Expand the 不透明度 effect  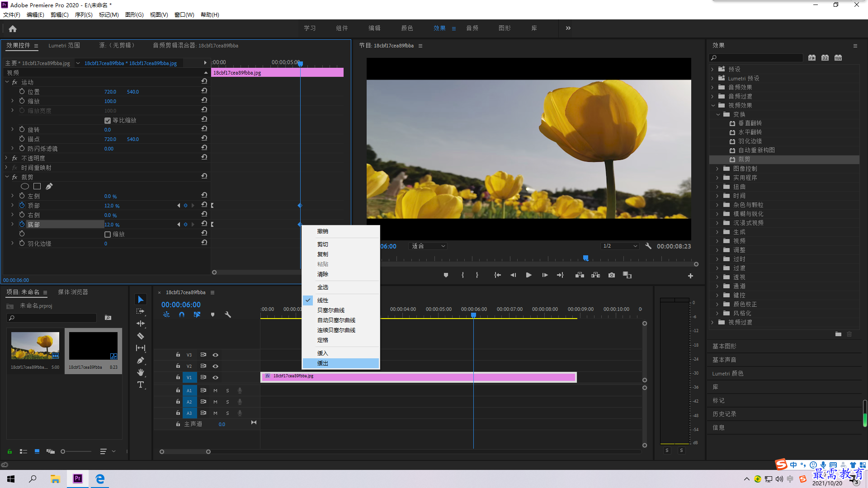pyautogui.click(x=6, y=158)
